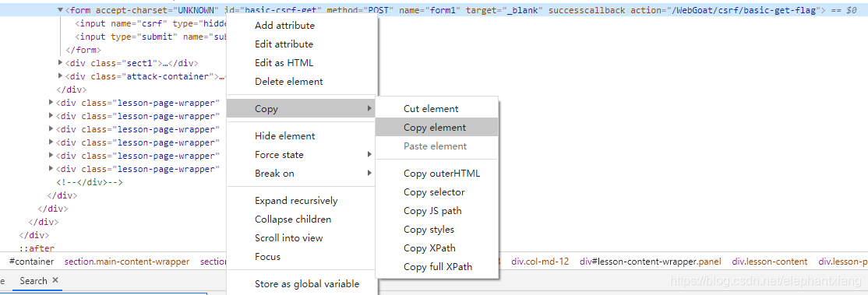The height and width of the screenshot is (295, 868).
Task: Open the Force state submenu
Action: 302,155
